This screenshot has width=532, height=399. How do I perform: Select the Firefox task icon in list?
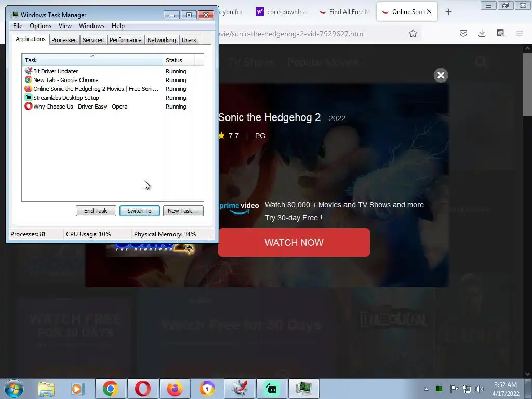click(29, 88)
